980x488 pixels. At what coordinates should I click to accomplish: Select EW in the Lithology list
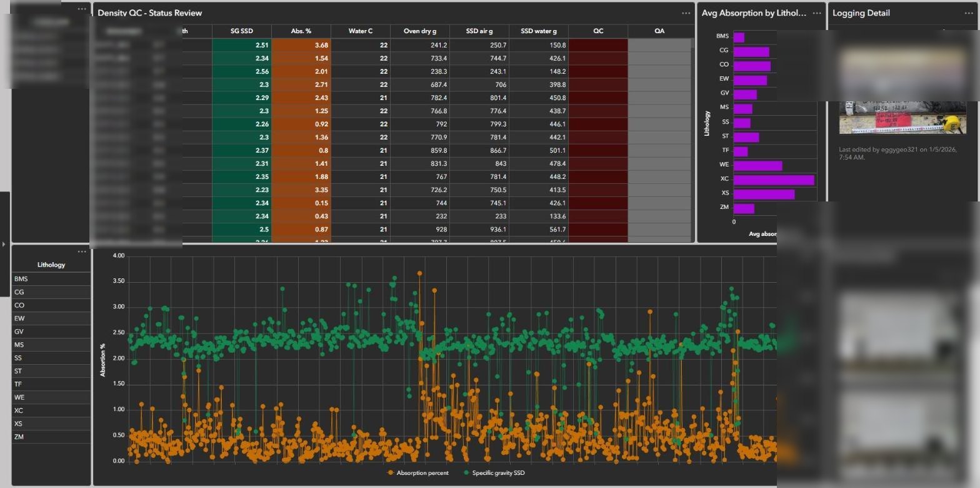click(x=51, y=318)
